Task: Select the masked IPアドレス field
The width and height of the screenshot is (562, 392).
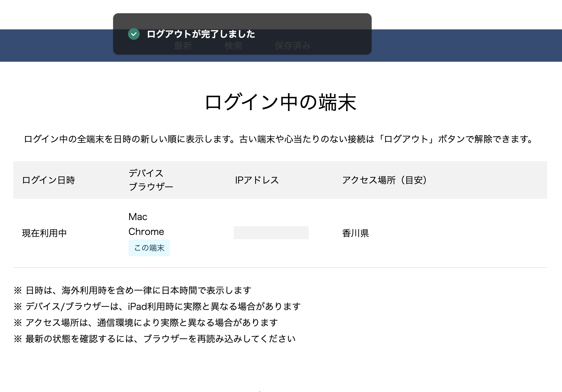Action: (271, 232)
